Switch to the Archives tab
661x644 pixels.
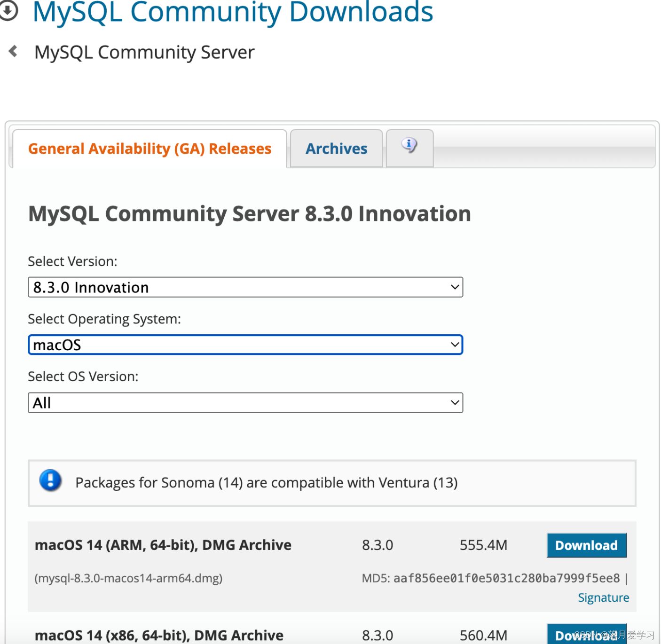(x=336, y=148)
